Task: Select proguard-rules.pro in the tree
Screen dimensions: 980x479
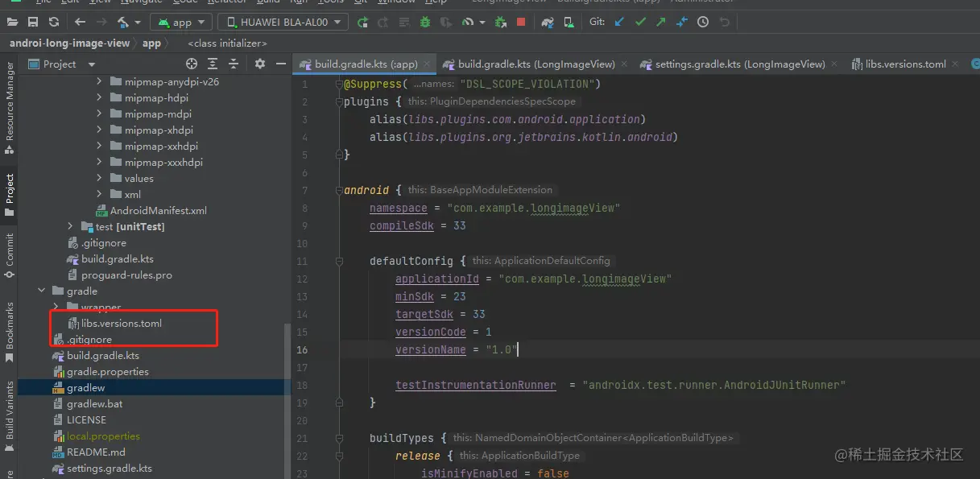Action: coord(120,275)
